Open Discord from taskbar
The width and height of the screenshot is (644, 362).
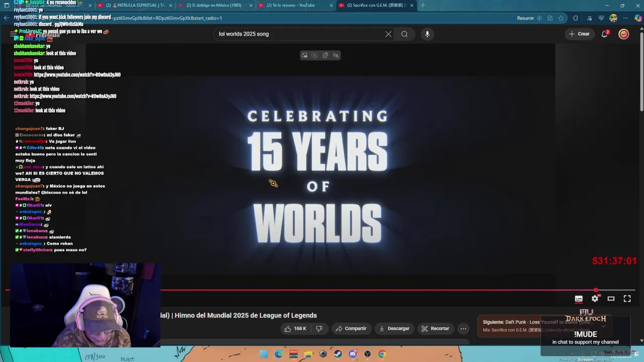tap(353, 354)
